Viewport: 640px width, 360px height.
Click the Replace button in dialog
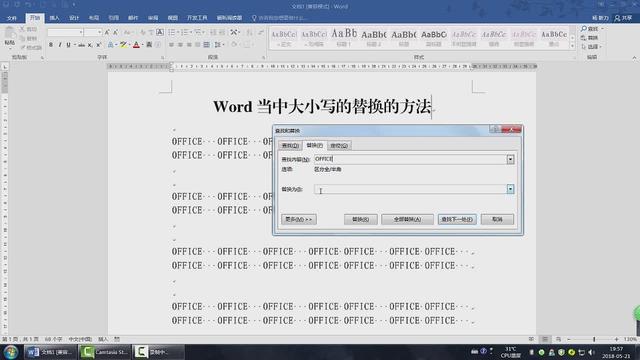(361, 220)
